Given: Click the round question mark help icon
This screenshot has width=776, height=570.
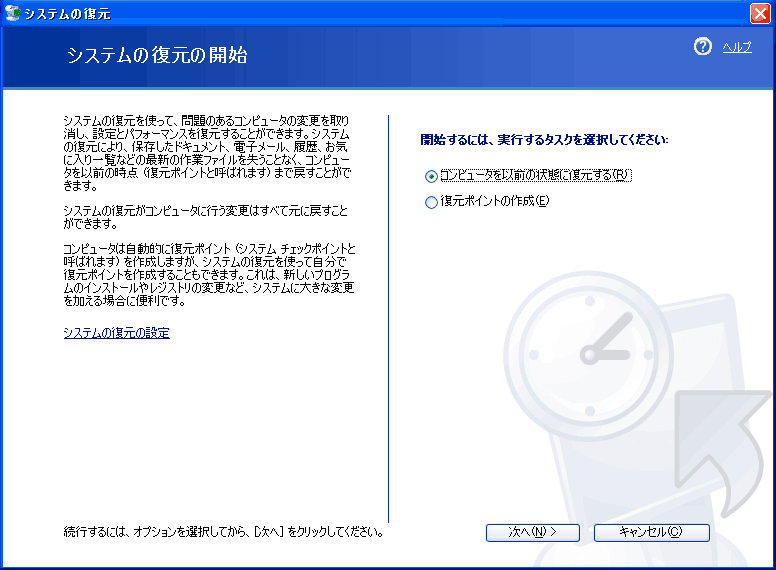Looking at the screenshot, I should click(x=702, y=47).
